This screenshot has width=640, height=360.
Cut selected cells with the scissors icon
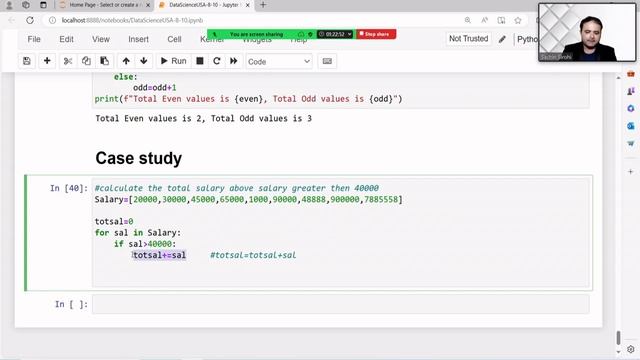tap(68, 61)
